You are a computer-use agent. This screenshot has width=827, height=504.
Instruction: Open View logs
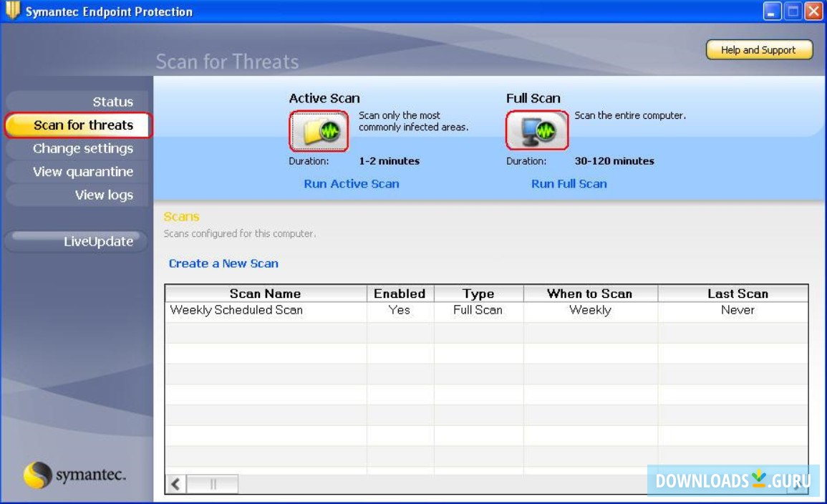pos(104,194)
